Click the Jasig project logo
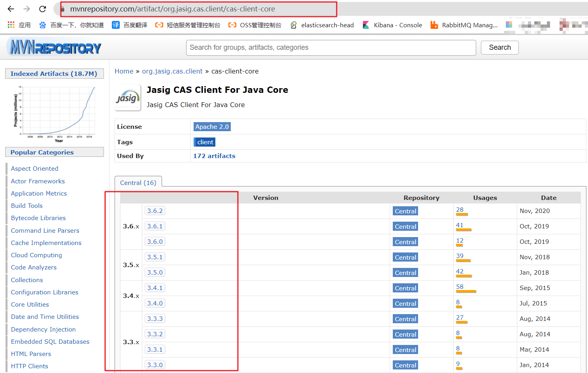The width and height of the screenshot is (588, 373). click(x=128, y=98)
